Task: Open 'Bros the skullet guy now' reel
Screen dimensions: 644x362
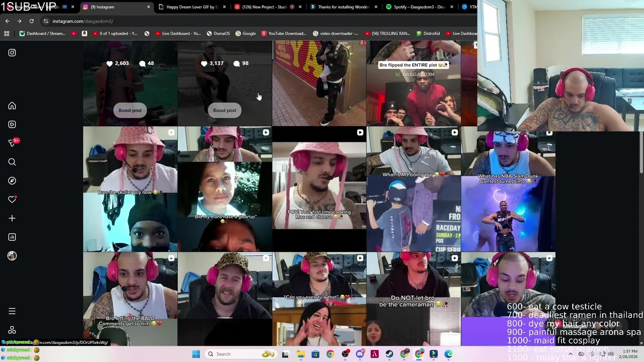Action: point(130,189)
